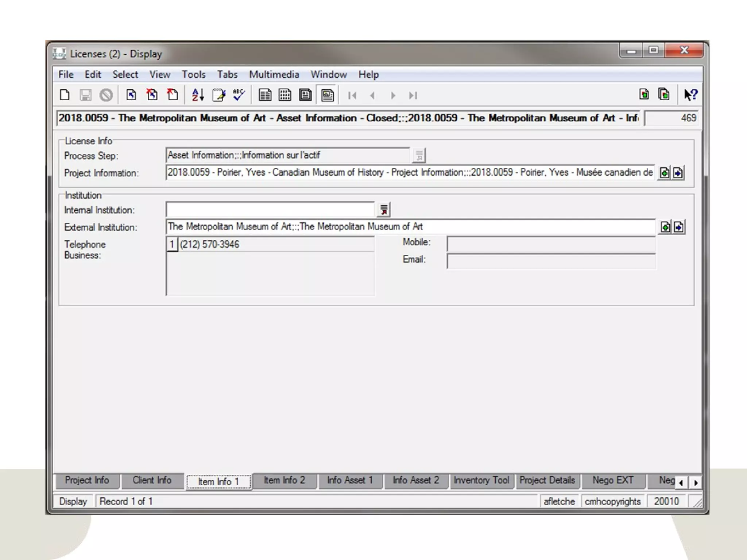Select telephone row 1 number button
The width and height of the screenshot is (747, 560).
click(x=172, y=244)
